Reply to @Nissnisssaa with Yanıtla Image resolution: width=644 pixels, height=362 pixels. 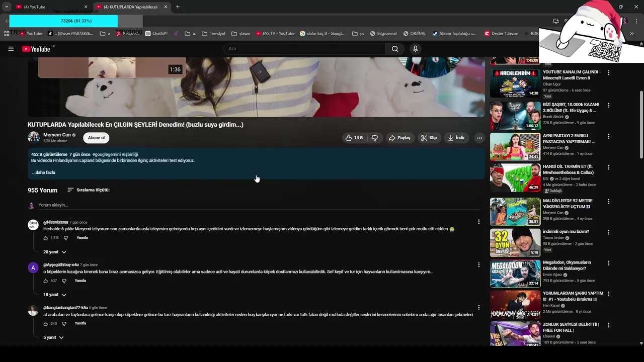coord(82,238)
